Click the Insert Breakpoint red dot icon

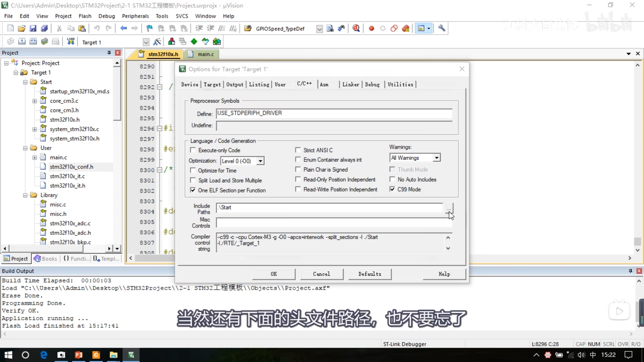371,28
